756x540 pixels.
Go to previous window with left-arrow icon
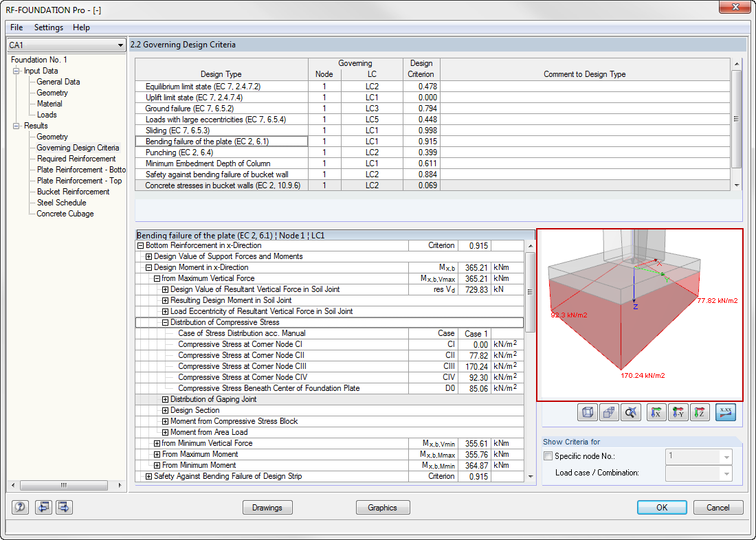coord(43,507)
